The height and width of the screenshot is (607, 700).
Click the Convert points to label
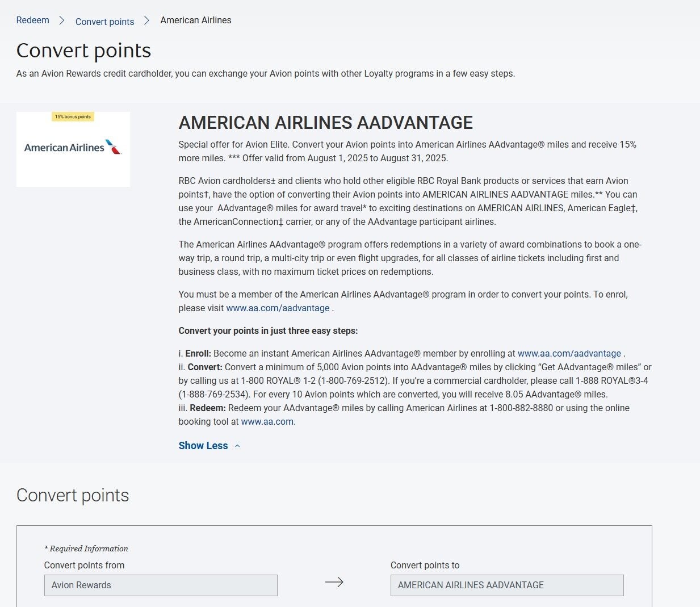pos(425,565)
